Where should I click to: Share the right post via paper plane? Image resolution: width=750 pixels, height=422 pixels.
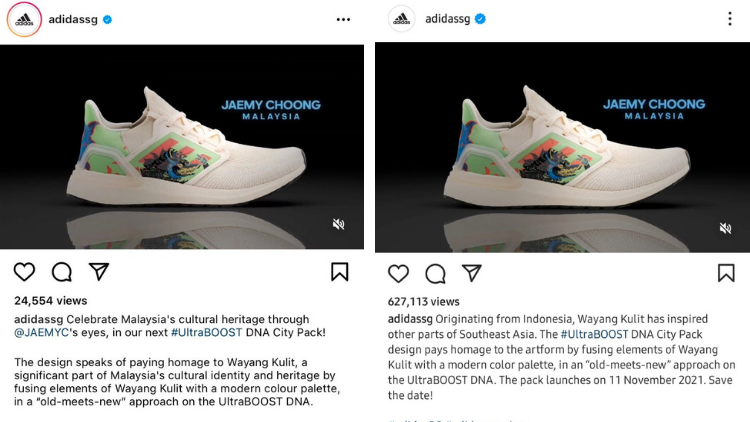472,273
